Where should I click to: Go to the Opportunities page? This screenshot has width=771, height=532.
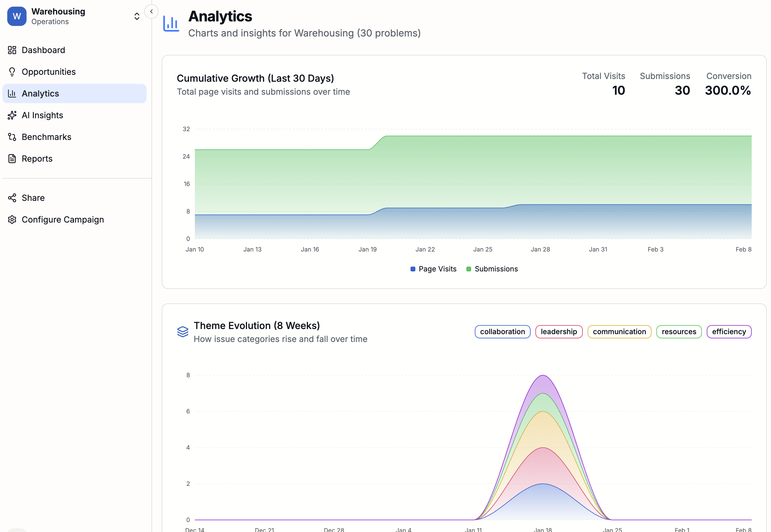click(49, 72)
